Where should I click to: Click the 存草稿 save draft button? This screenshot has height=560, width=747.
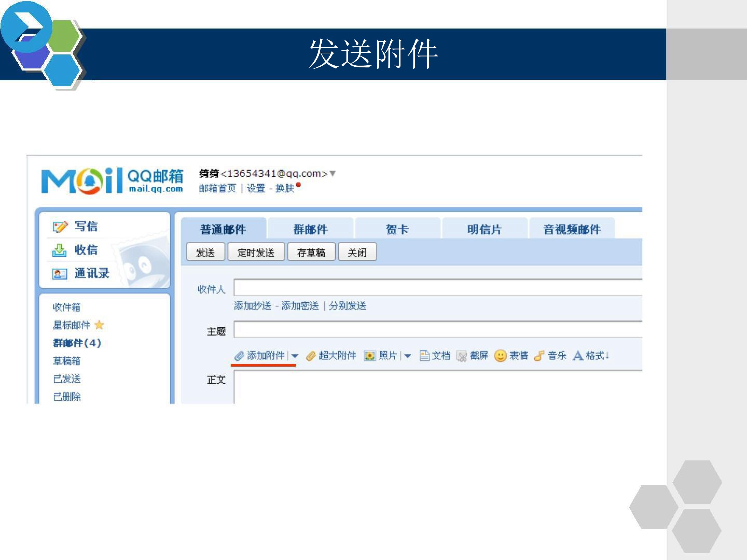click(x=311, y=252)
